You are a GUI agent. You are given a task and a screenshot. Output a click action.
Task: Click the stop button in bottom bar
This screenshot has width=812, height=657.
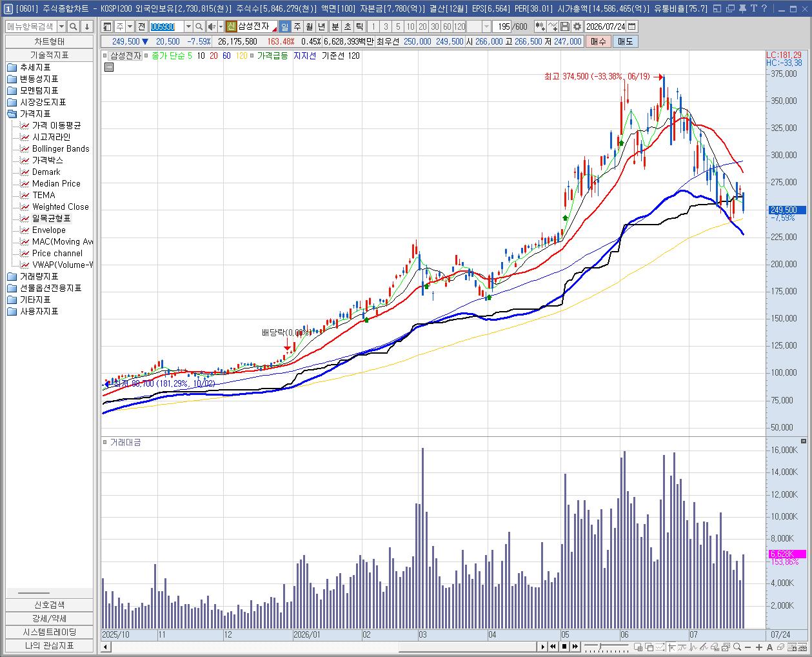click(564, 647)
